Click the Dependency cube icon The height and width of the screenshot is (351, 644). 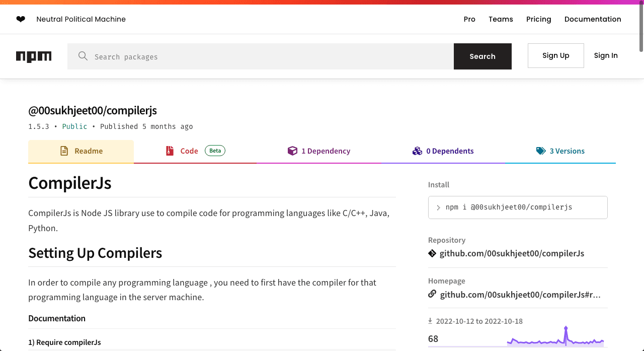click(x=292, y=151)
